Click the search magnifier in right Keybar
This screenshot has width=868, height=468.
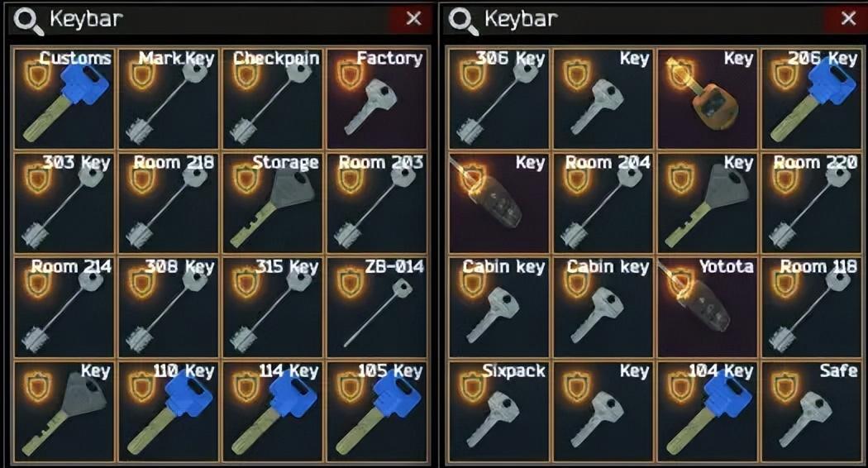[x=463, y=21]
